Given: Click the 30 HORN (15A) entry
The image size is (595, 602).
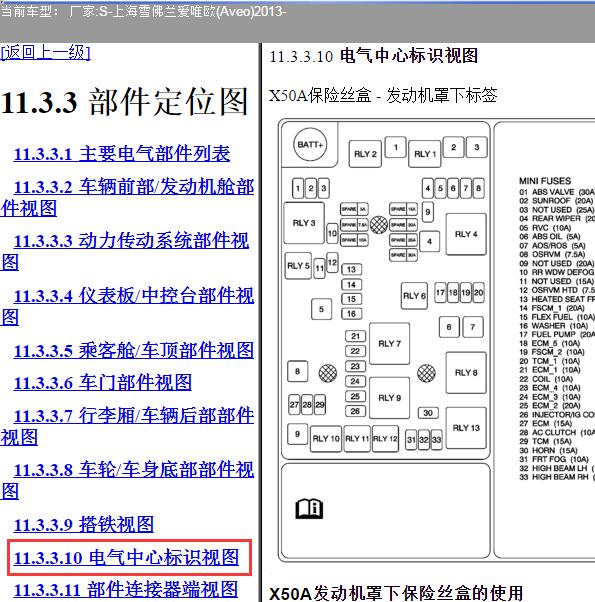Looking at the screenshot, I should [548, 450].
